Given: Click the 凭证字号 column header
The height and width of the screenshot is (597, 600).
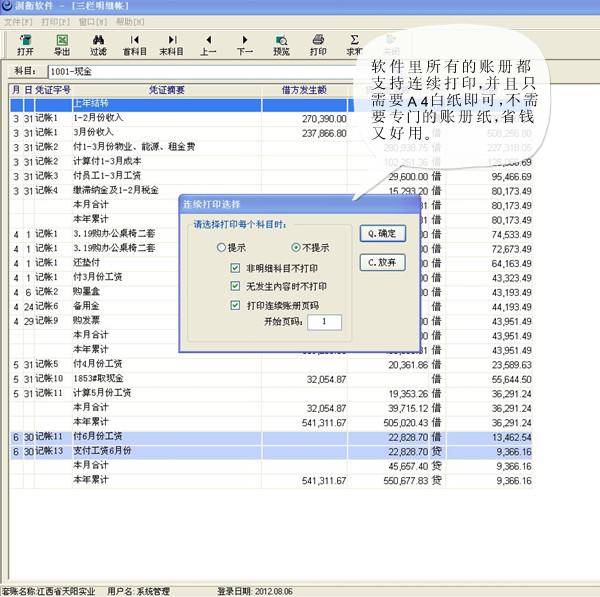Looking at the screenshot, I should pos(53,90).
